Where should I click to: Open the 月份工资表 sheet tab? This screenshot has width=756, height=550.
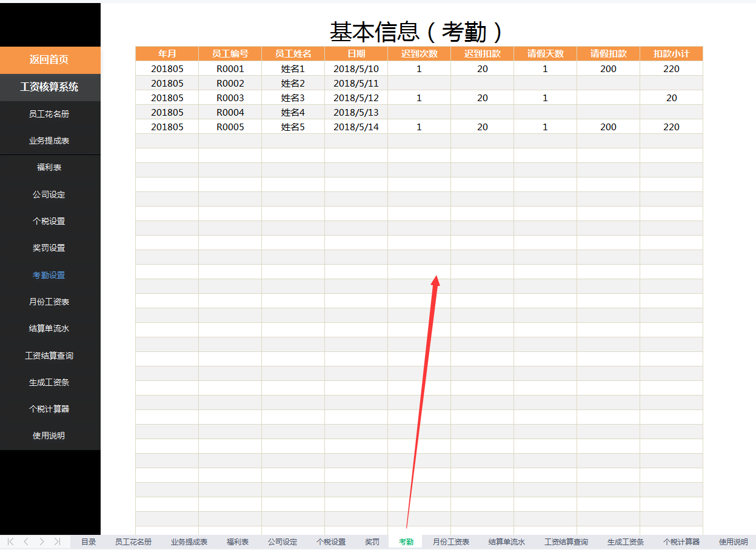pyautogui.click(x=450, y=542)
